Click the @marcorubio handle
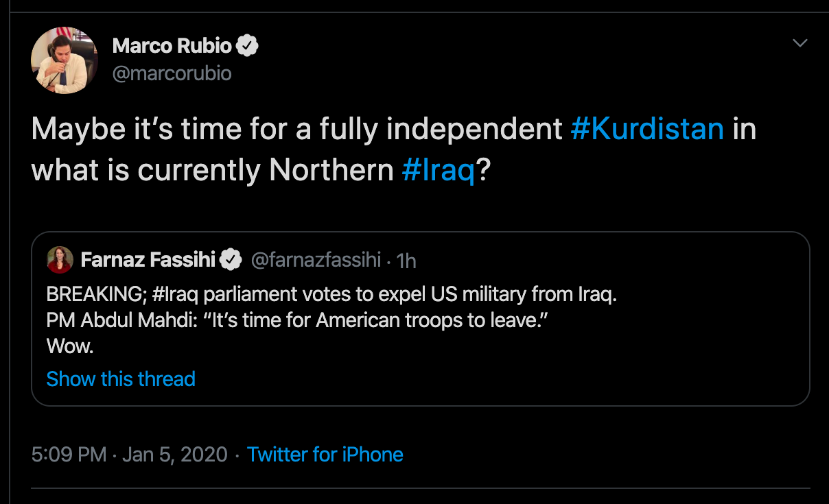Image resolution: width=829 pixels, height=504 pixels. tap(172, 73)
